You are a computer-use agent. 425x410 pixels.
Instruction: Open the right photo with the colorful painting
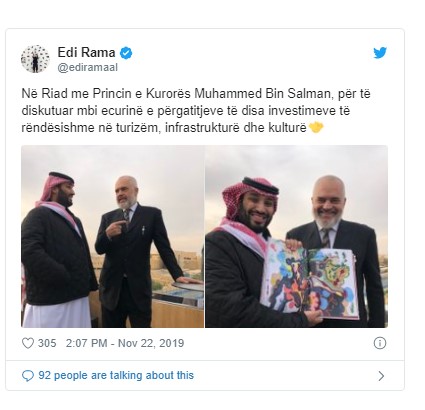(296, 236)
